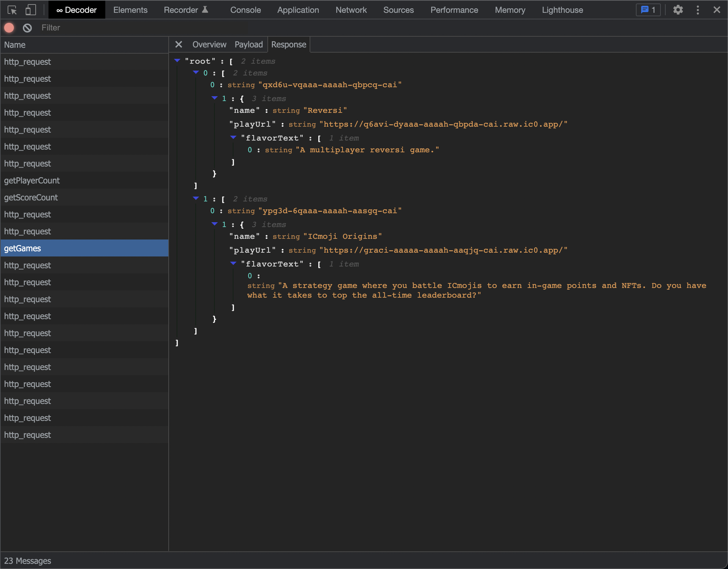Open DevTools settings gear
This screenshot has width=728, height=569.
click(678, 10)
